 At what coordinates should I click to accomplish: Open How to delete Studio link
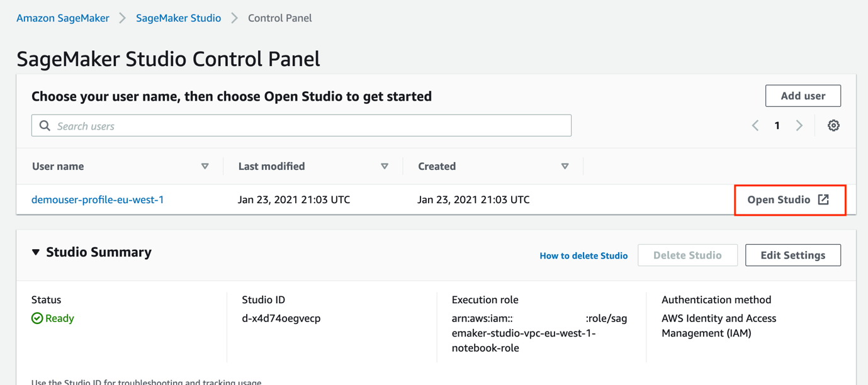coord(583,256)
